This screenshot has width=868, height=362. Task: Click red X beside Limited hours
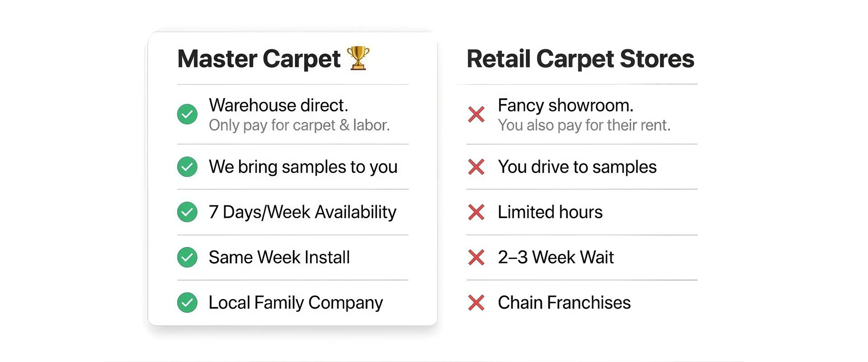476,212
